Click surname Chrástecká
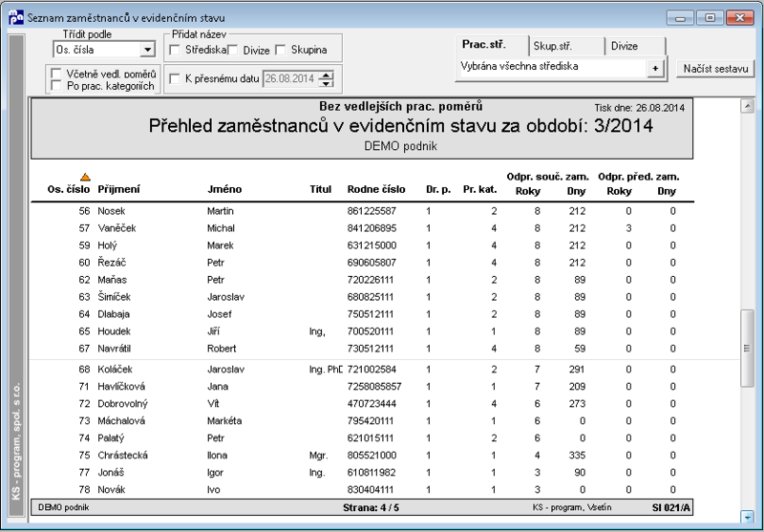Screen dimensions: 764x532 click(123, 455)
